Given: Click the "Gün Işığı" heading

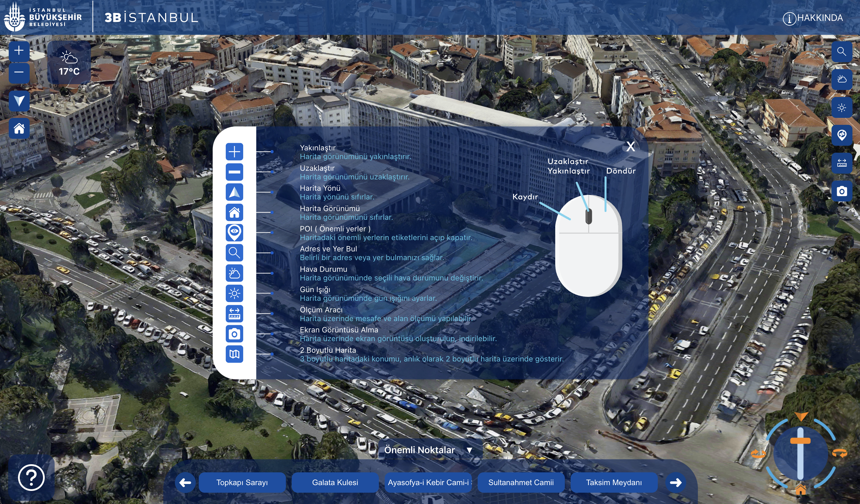Looking at the screenshot, I should 315,289.
